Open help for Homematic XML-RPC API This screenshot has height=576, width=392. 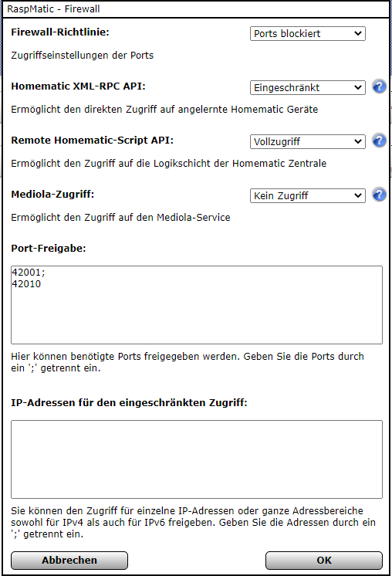point(379,86)
